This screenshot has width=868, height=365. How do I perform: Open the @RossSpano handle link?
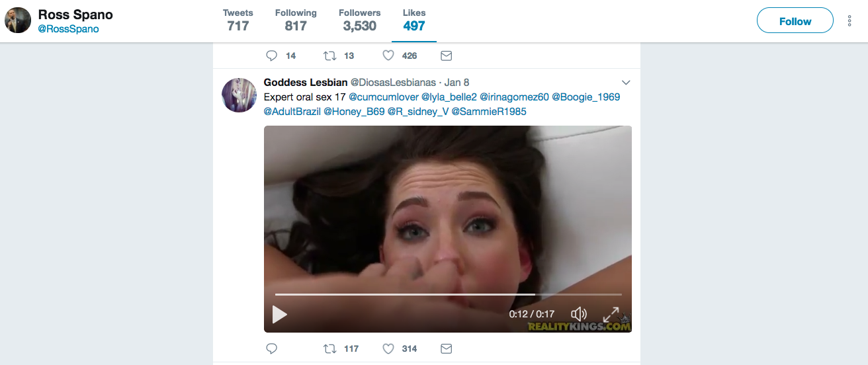coord(68,29)
